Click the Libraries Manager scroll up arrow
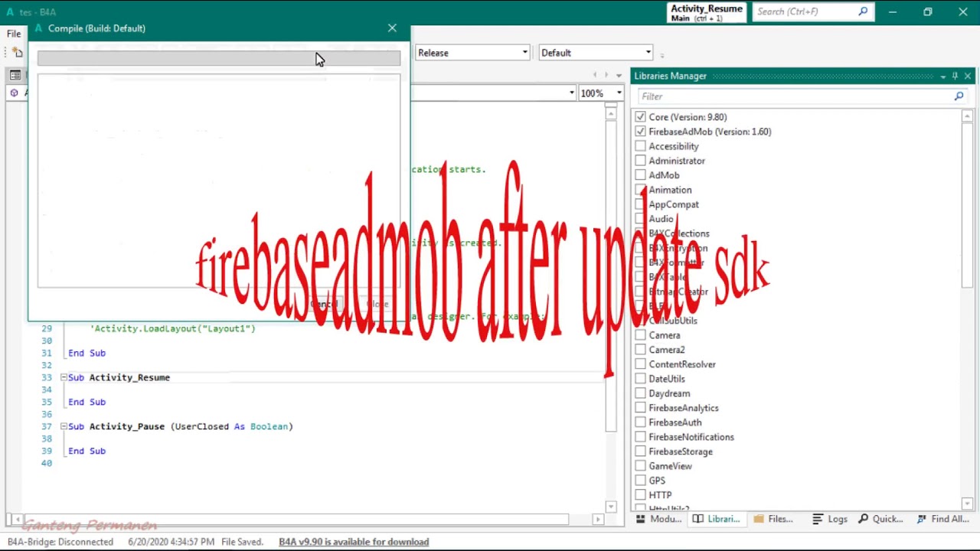 [x=968, y=116]
